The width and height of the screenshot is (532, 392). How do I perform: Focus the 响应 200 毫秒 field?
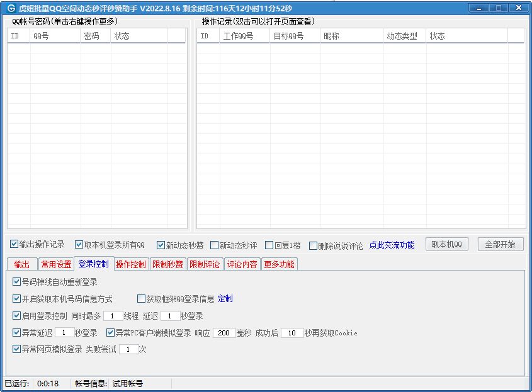(x=224, y=333)
